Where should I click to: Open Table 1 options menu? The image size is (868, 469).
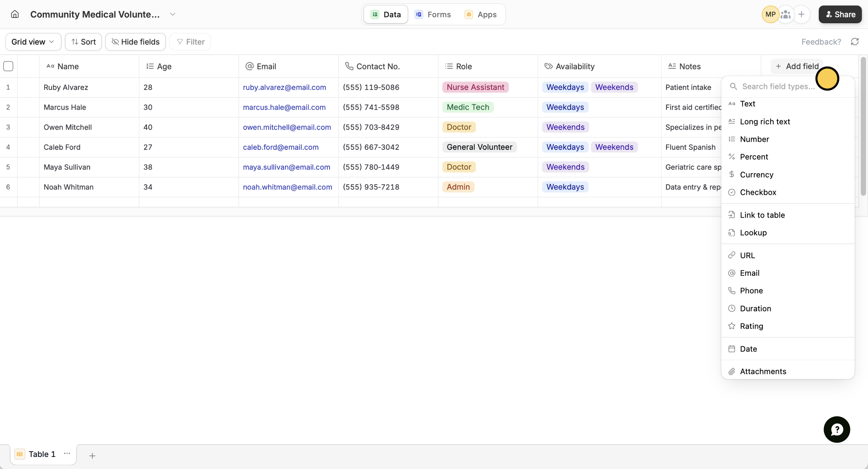(x=67, y=454)
